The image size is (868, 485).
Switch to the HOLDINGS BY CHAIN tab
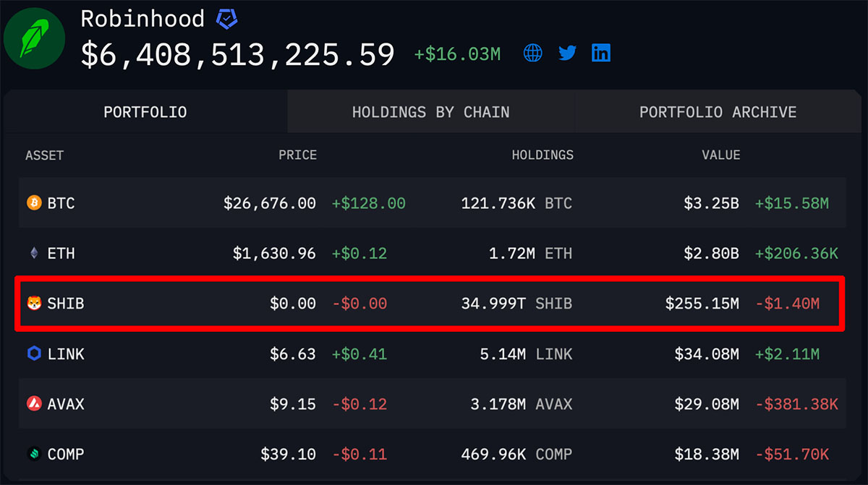[431, 112]
